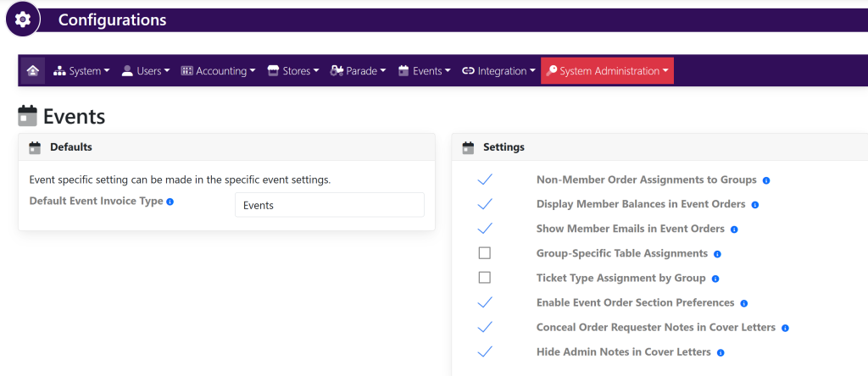Open the Stores menu

click(293, 71)
